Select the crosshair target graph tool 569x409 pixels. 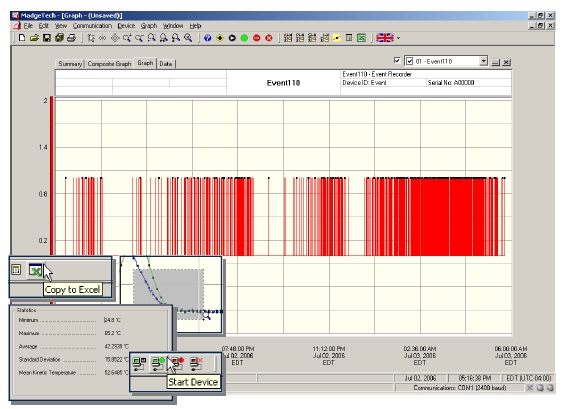tap(115, 38)
